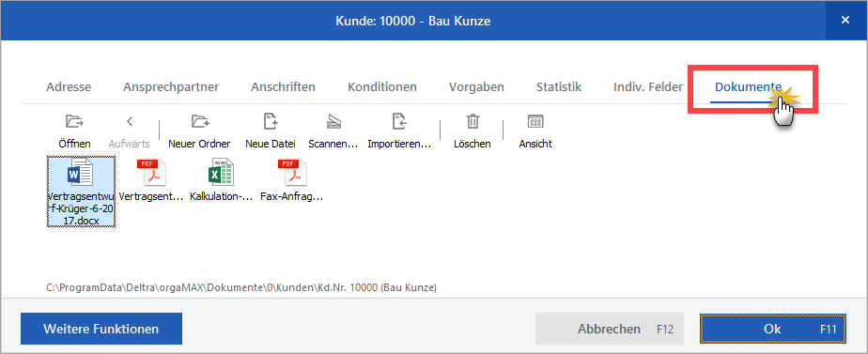Close the Kunde 10000 dialog
Viewport: 868px width, 354px height.
(845, 20)
